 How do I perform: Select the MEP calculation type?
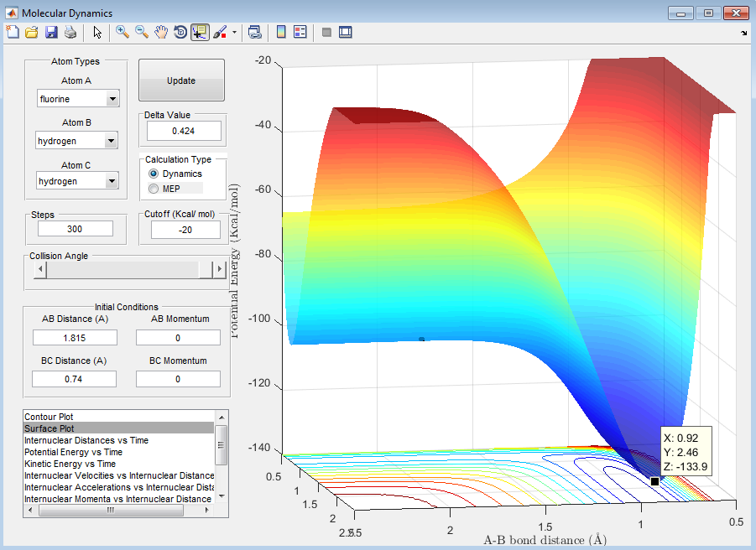pos(154,189)
